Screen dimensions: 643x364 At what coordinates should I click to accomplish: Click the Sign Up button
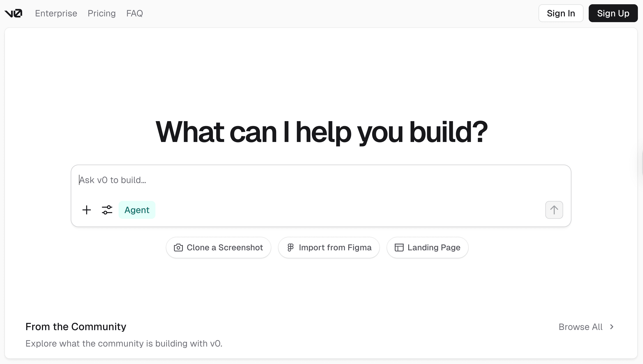pos(613,13)
